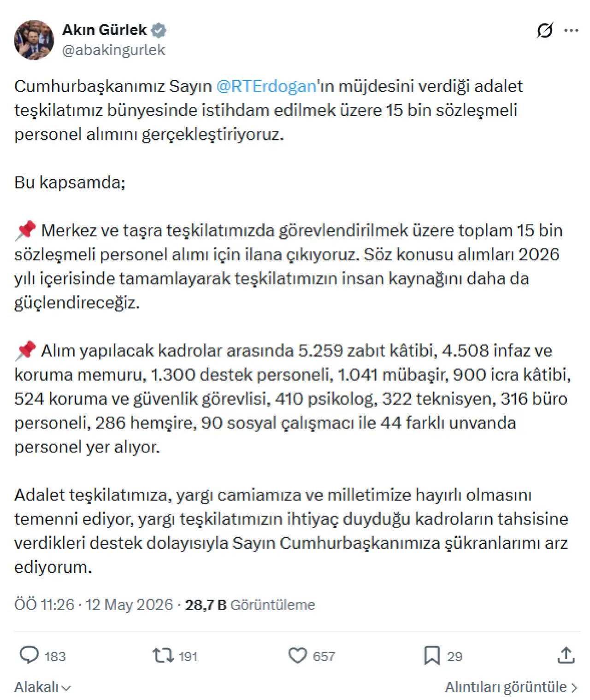
Task: Open the @RTErdogan mention link
Action: [x=266, y=86]
